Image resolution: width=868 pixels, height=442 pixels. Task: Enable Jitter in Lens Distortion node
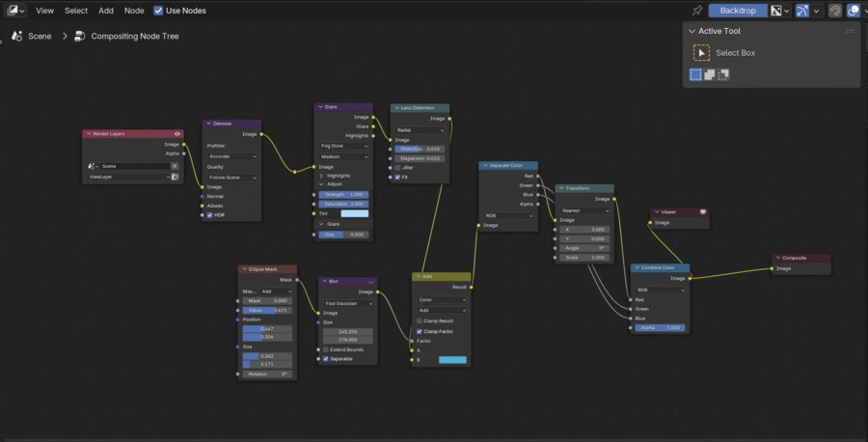point(397,167)
